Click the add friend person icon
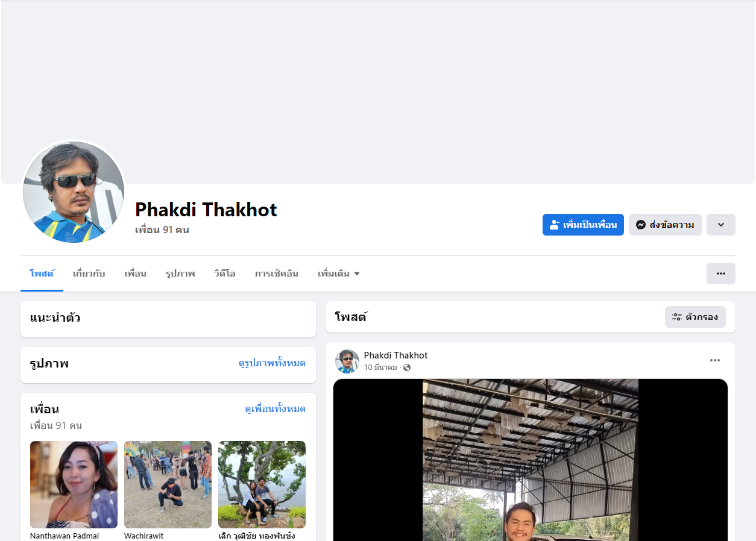The image size is (756, 541). point(555,225)
